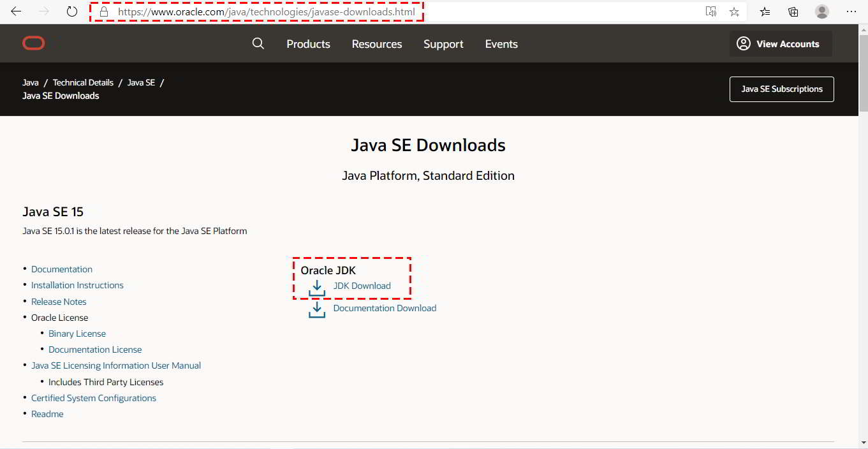The image size is (868, 449).
Task: Open the Collections icon
Action: (x=793, y=11)
